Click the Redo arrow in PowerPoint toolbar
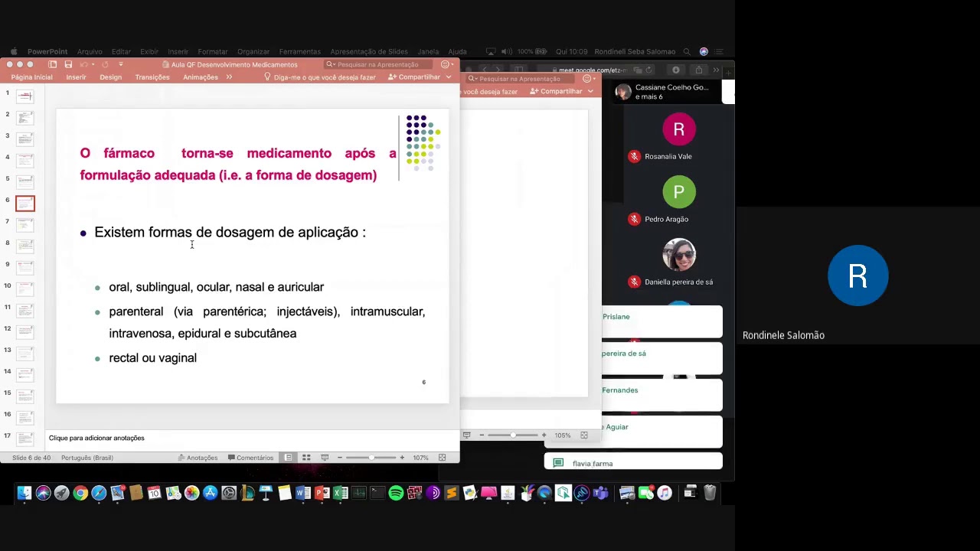This screenshot has width=980, height=551. 105,64
